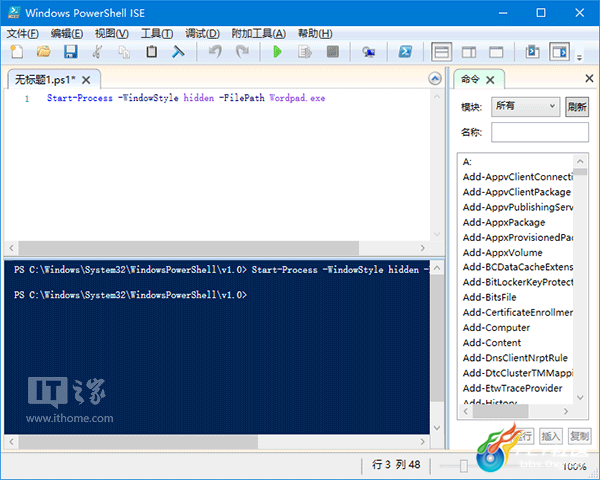Screen dimensions: 600x480
Task: Open the 帮助(H) menu
Action: tap(315, 34)
